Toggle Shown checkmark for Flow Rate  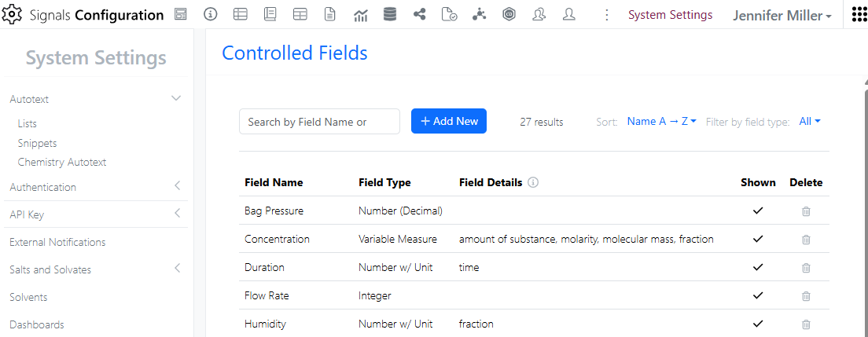759,295
